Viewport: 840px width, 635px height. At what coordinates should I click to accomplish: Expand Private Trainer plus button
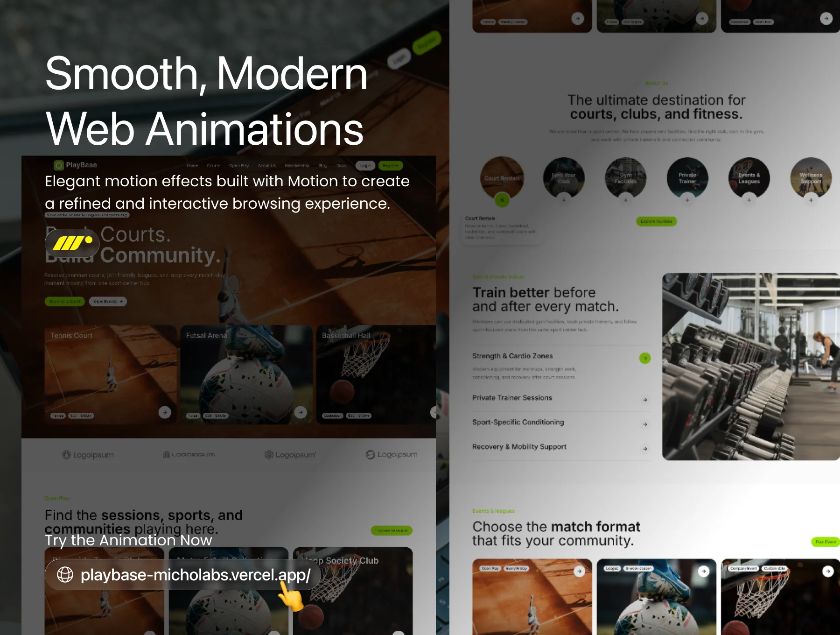pyautogui.click(x=687, y=200)
